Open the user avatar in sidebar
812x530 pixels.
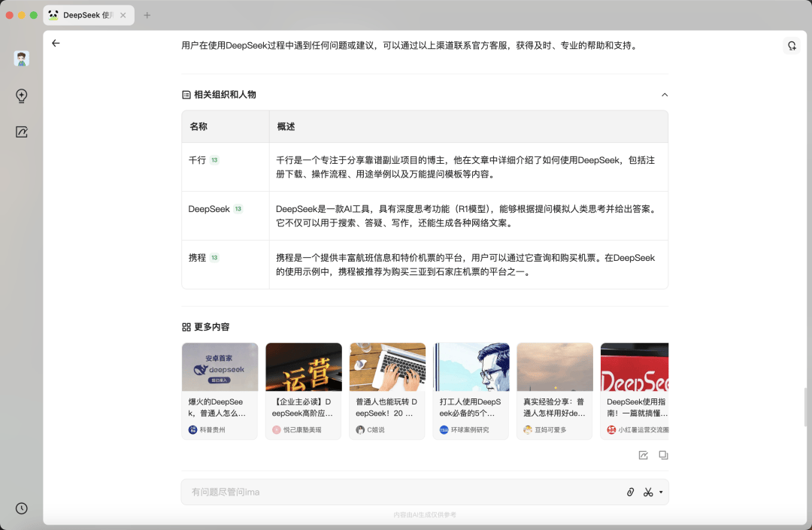point(21,59)
